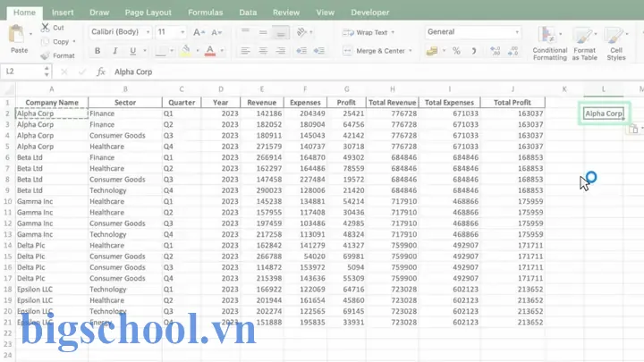The width and height of the screenshot is (644, 362).
Task: Click the Total Profit header cell
Action: pyautogui.click(x=513, y=103)
